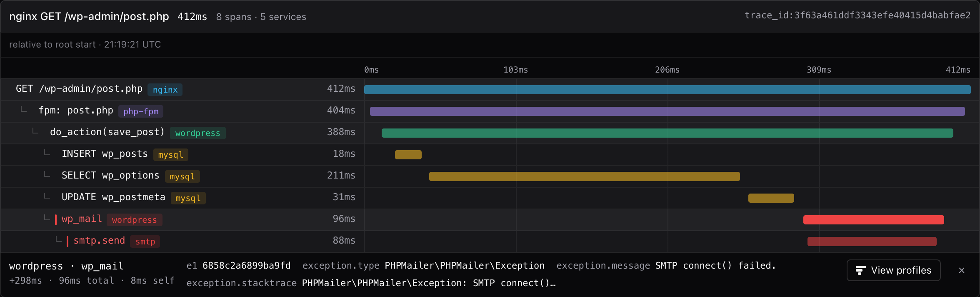980x297 pixels.
Task: Click the 404ms duration of fpm: post.php
Action: 341,110
